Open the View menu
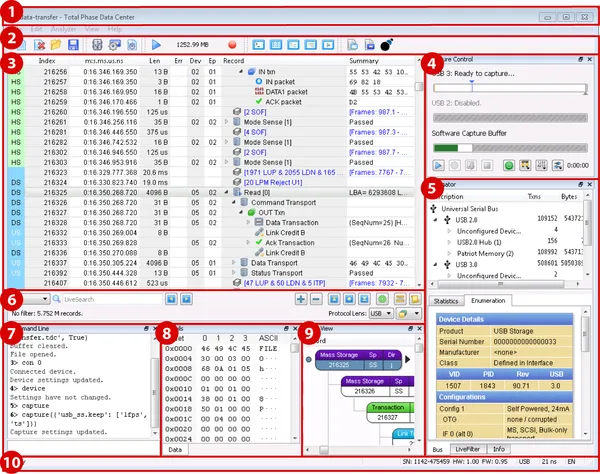600x474 pixels. [92, 29]
